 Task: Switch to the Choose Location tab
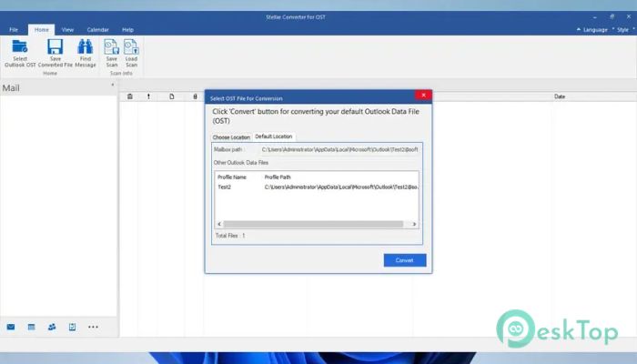(231, 137)
